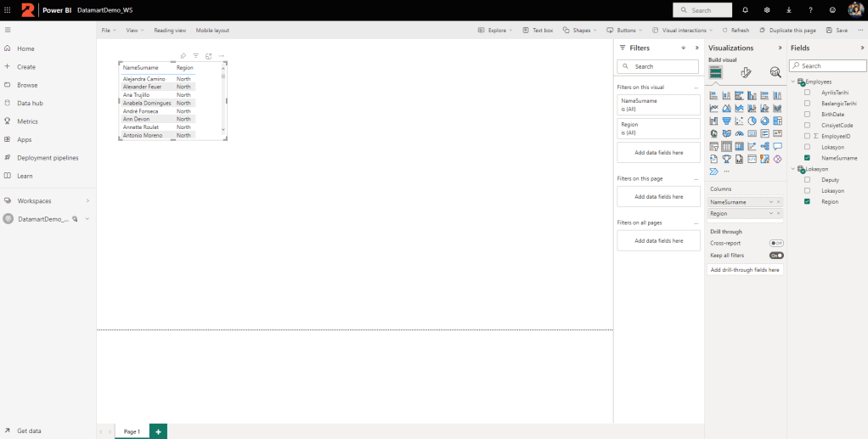Viewport: 868px width, 439px height.
Task: Collapse the Employees table in Fields
Action: point(793,82)
